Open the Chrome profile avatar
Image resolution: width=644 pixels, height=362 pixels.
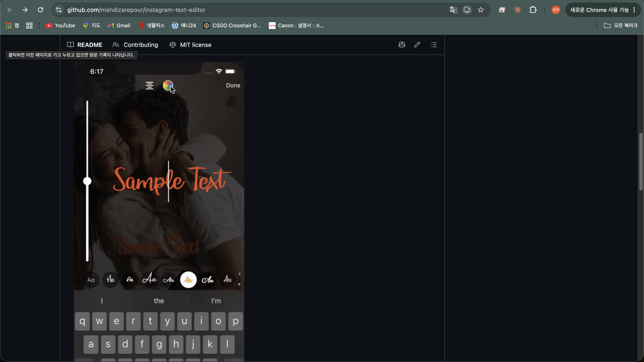coord(555,10)
